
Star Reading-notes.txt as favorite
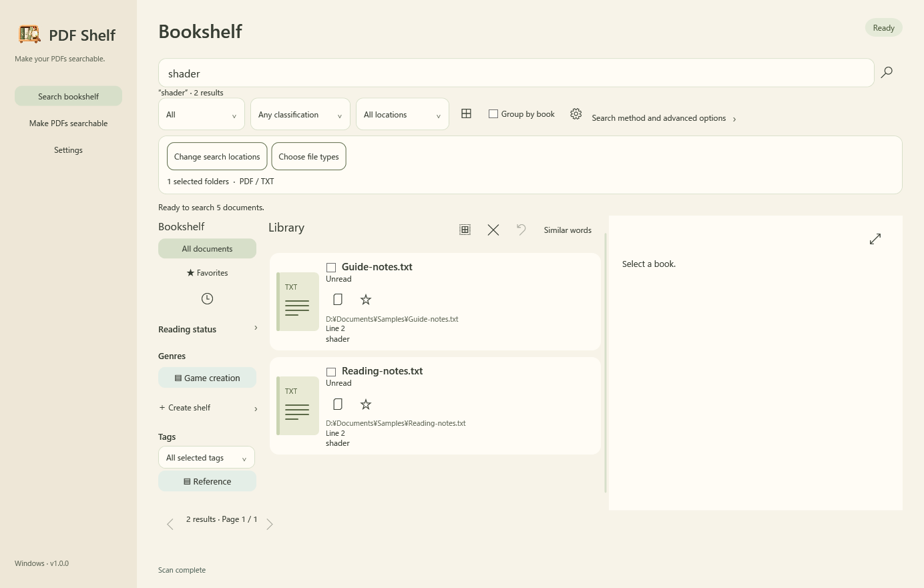coord(366,404)
